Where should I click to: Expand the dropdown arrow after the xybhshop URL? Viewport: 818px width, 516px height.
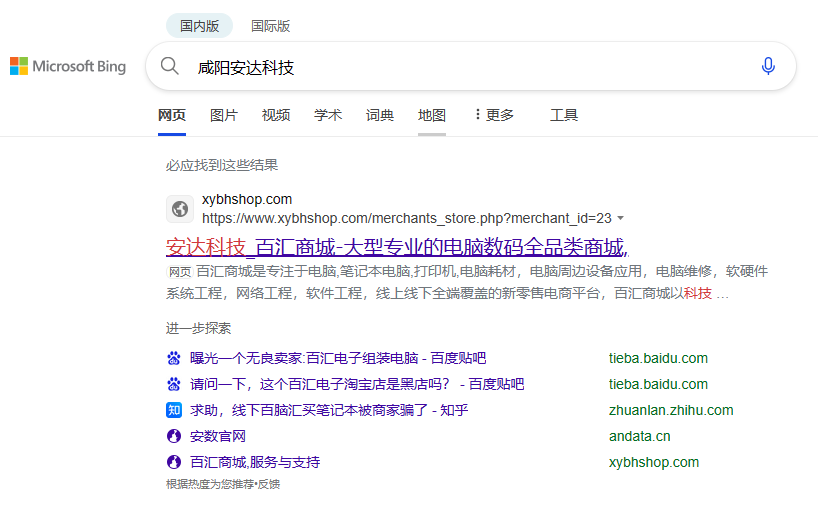point(620,218)
